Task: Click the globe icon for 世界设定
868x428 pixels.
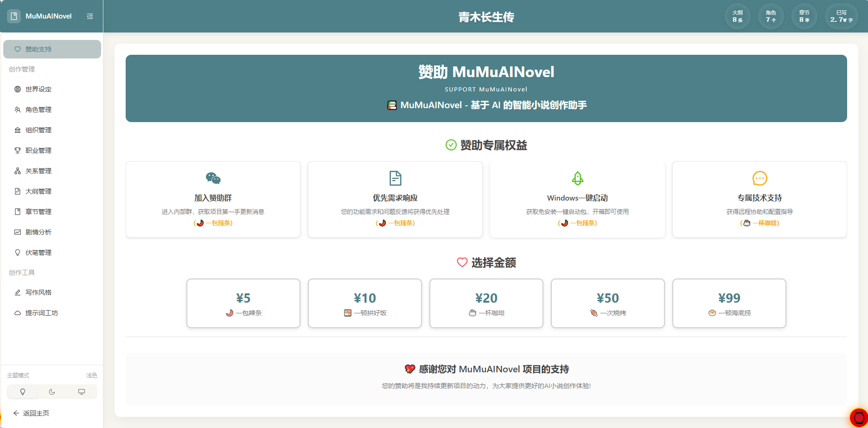Action: [18, 89]
